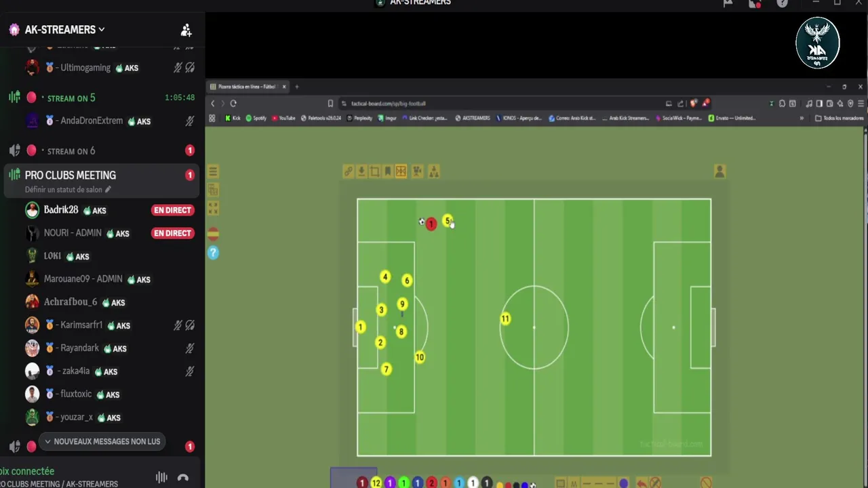Open the YouTube bookmark
The height and width of the screenshot is (488, 868).
tap(283, 118)
